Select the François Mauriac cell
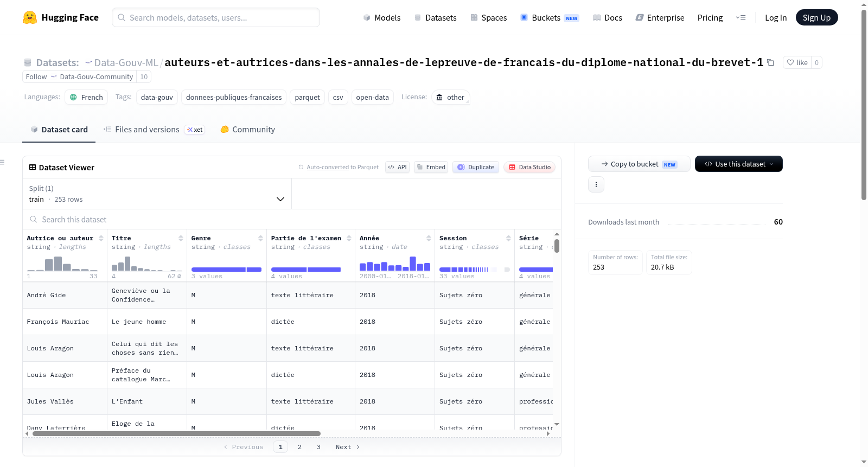This screenshot has height=467, width=868. coord(65,322)
